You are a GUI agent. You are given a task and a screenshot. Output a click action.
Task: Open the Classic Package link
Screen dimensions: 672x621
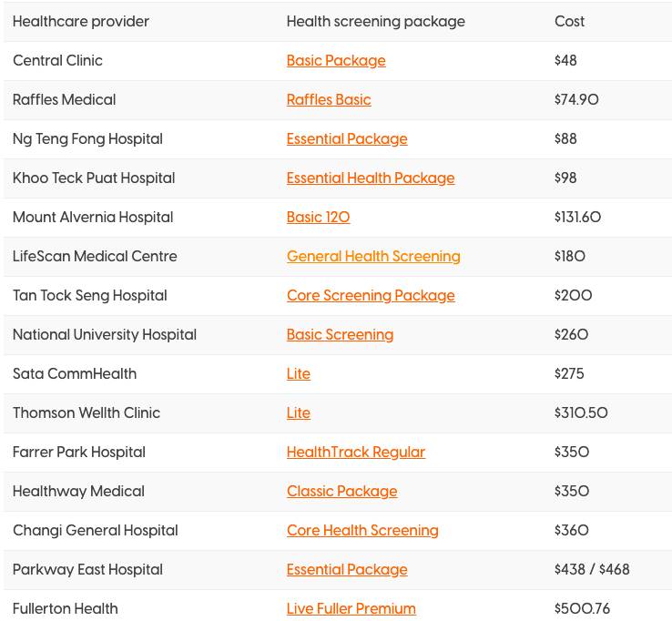coord(341,492)
